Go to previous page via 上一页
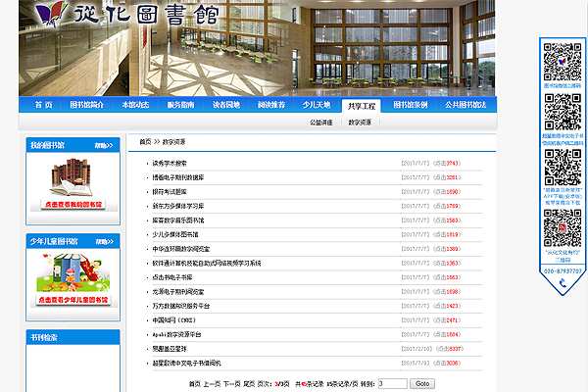The image size is (588, 392). pyautogui.click(x=212, y=383)
